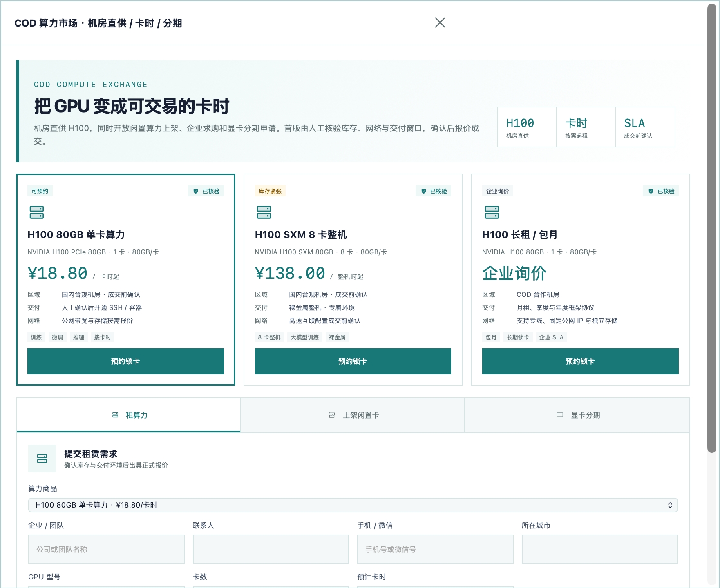Click shield icon on 长租 / 包月 card's 已核验 badge

651,191
